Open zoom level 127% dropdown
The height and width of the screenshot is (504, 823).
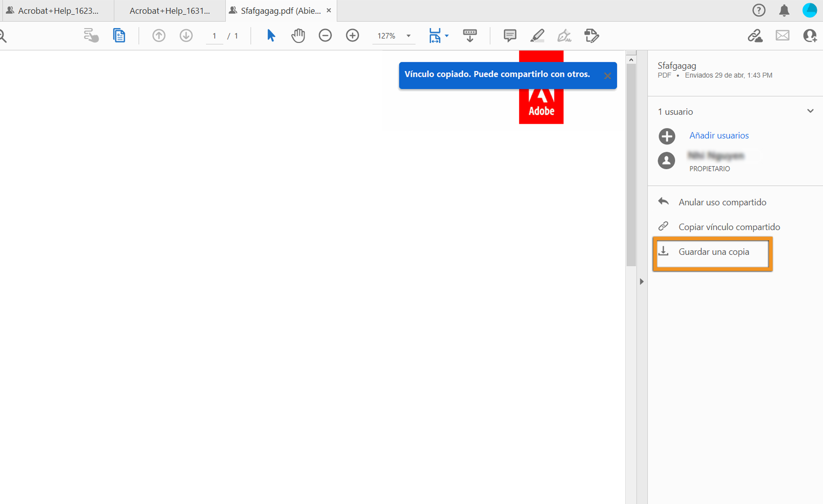click(408, 36)
